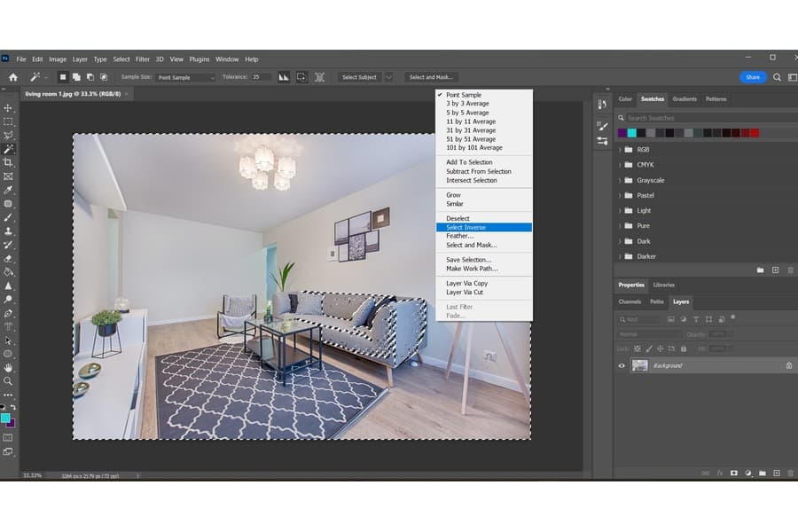The height and width of the screenshot is (532, 798).
Task: Open Select Subject dropdown arrow
Action: click(x=388, y=77)
